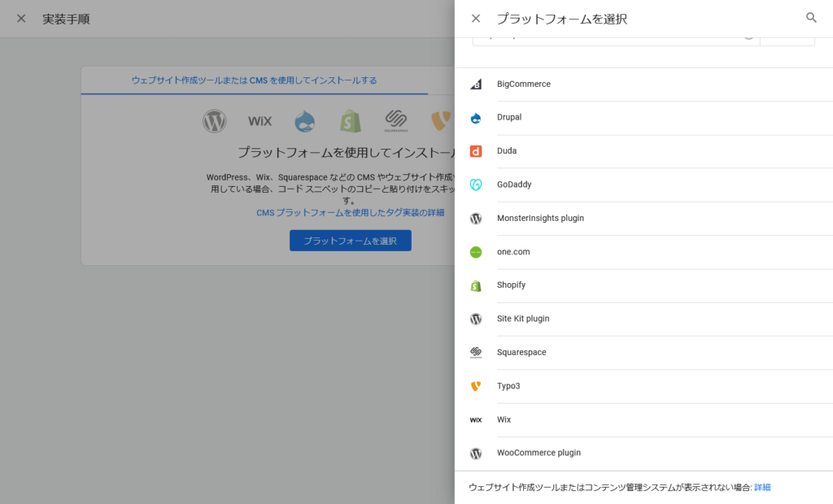This screenshot has width=833, height=504.
Task: Open the 詳細 link at panel bottom
Action: [x=762, y=487]
